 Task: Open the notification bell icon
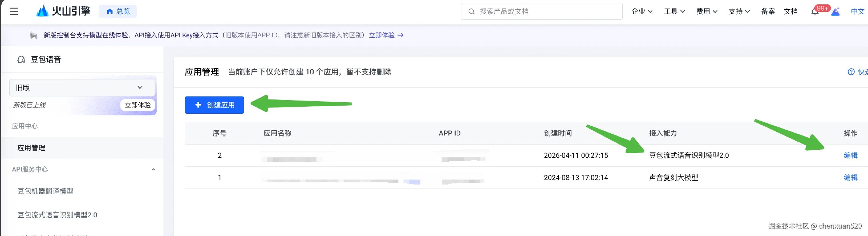[x=815, y=12]
